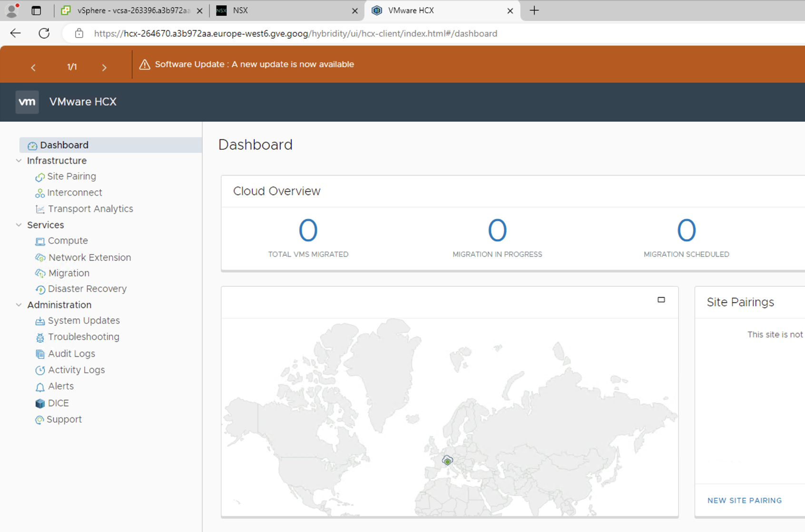Click the Total VMs Migrated count
This screenshot has width=805, height=532.
308,230
